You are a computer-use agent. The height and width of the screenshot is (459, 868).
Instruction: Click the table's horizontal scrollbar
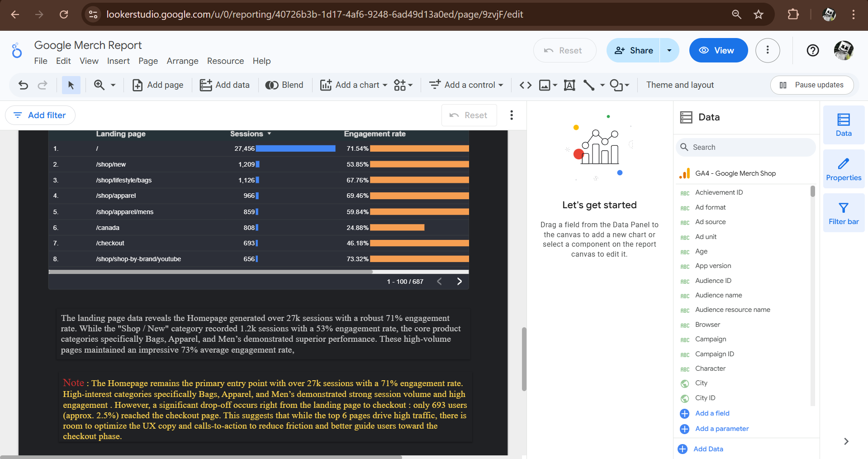(210, 272)
